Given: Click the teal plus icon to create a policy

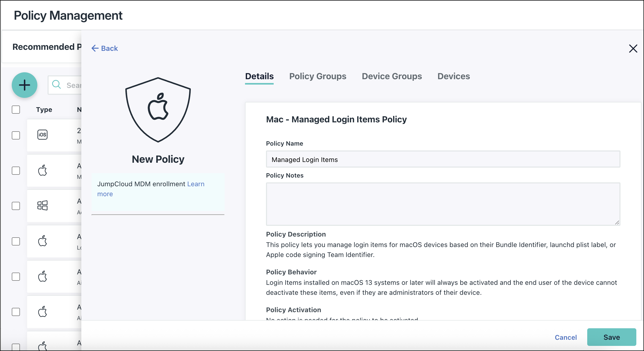Looking at the screenshot, I should point(24,85).
